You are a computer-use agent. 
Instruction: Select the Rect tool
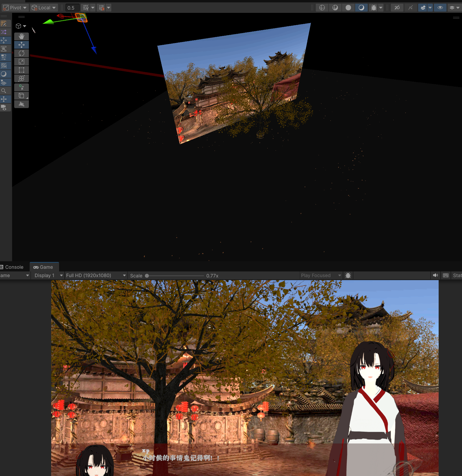[22, 70]
